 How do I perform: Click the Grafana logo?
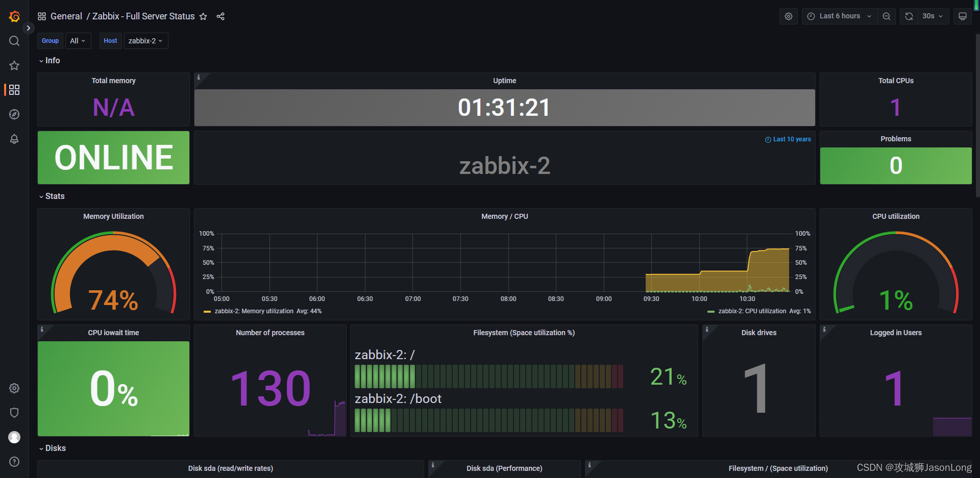[x=14, y=16]
